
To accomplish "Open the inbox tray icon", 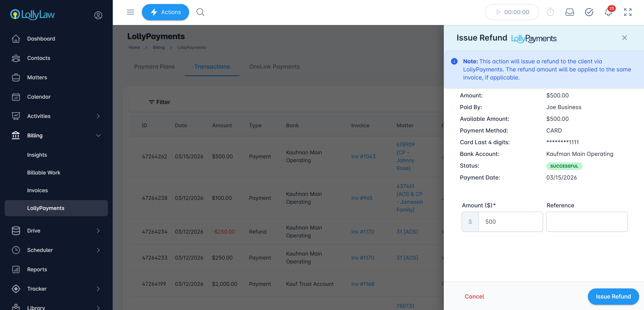I will 570,12.
